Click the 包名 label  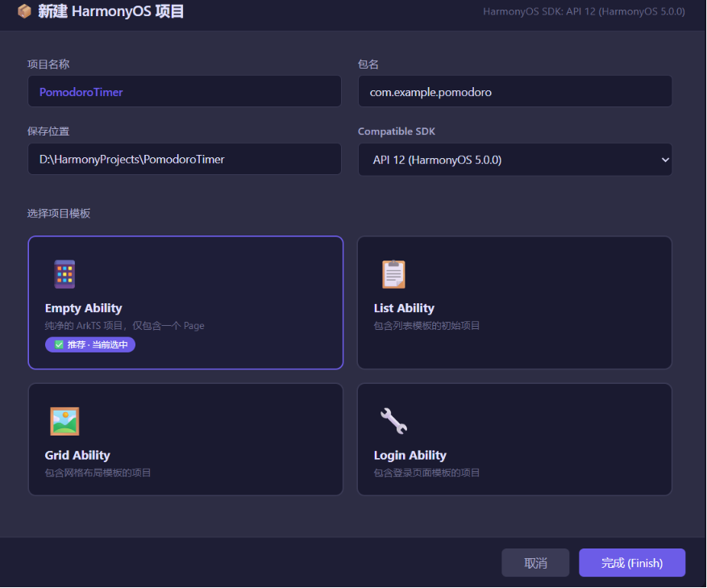pos(368,64)
